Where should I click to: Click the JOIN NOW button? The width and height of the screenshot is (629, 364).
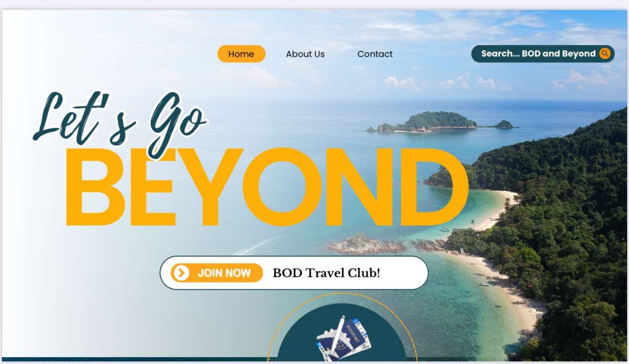217,273
